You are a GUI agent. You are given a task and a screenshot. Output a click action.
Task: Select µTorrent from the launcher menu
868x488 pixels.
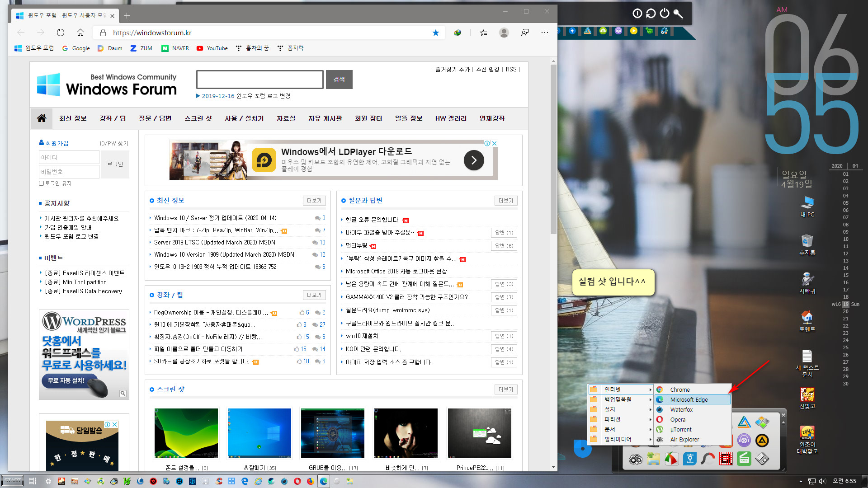pos(693,429)
